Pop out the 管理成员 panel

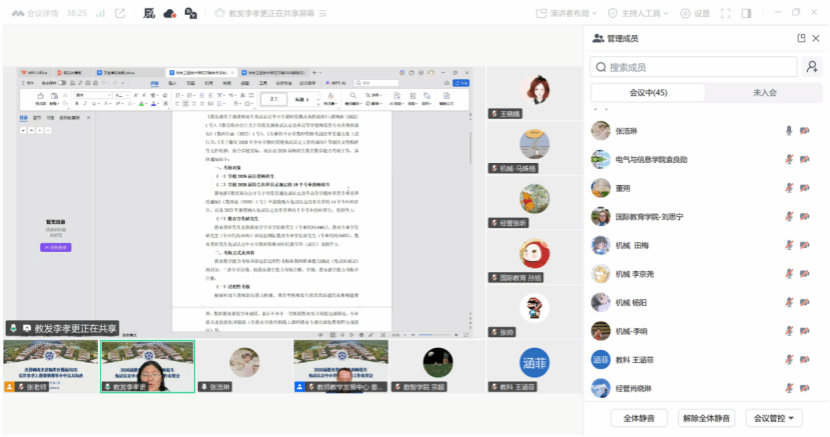(800, 38)
